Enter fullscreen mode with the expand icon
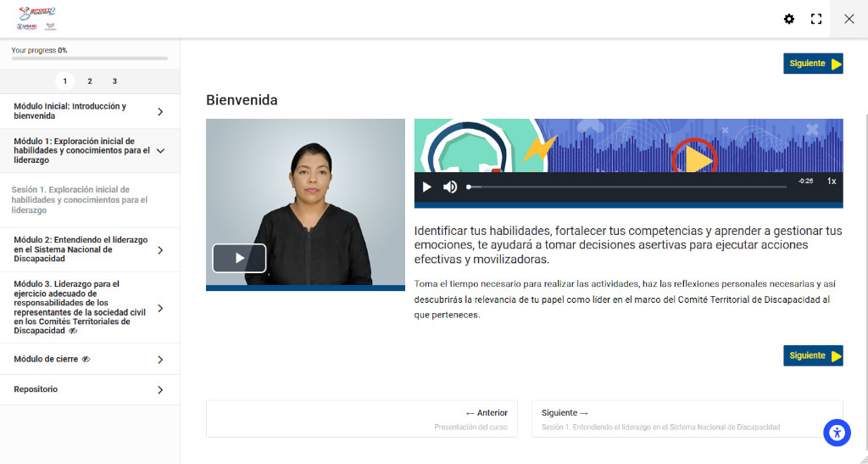Viewport: 868px width, 464px height. point(816,19)
